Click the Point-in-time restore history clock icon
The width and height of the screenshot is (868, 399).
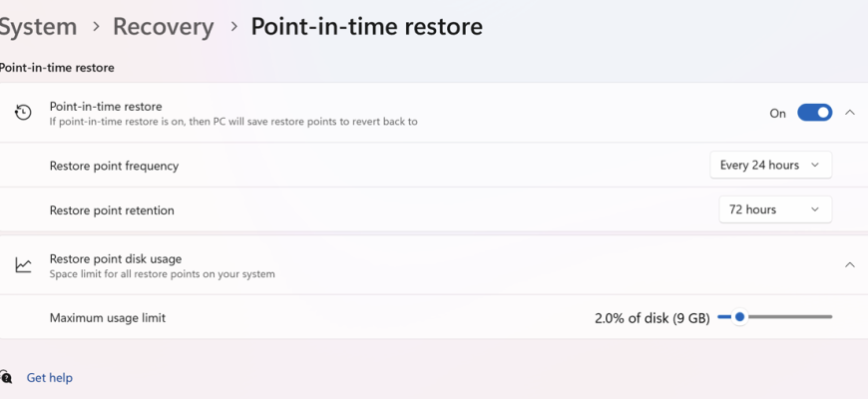click(x=23, y=113)
